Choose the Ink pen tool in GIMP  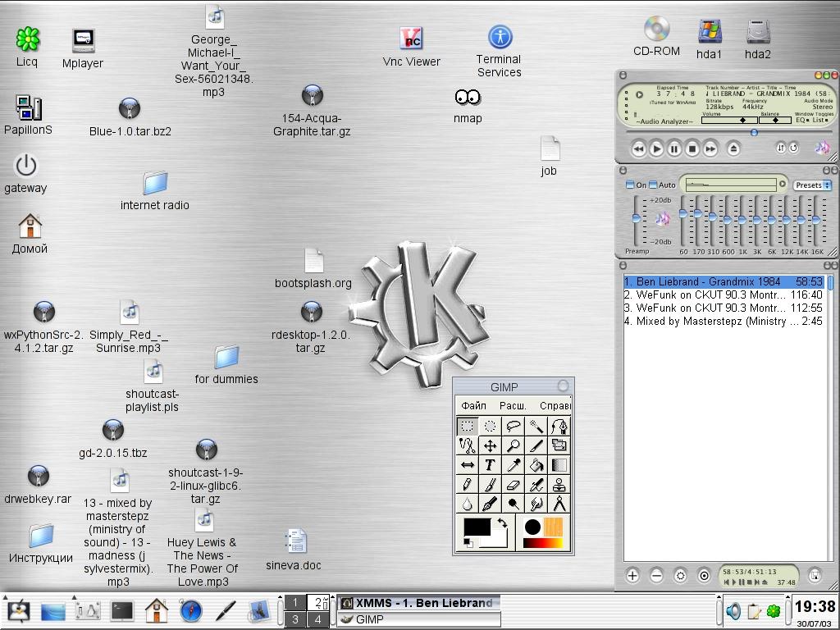tap(491, 504)
